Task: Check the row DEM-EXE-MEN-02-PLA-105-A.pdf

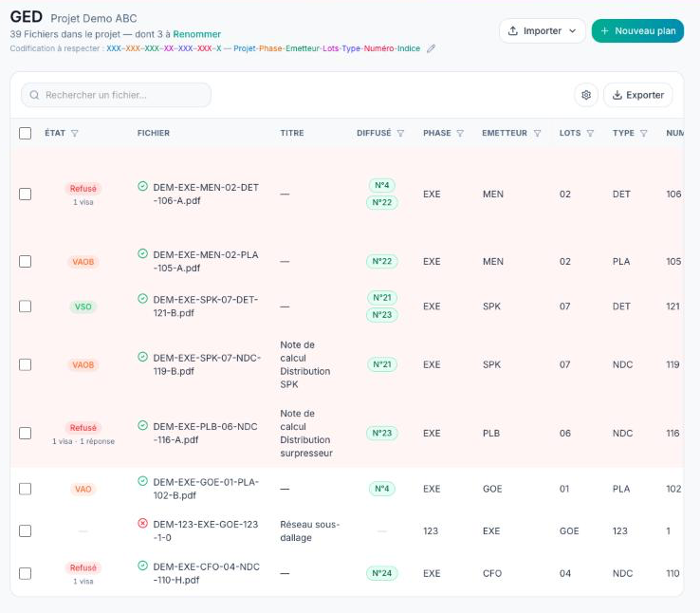Action: (25, 261)
